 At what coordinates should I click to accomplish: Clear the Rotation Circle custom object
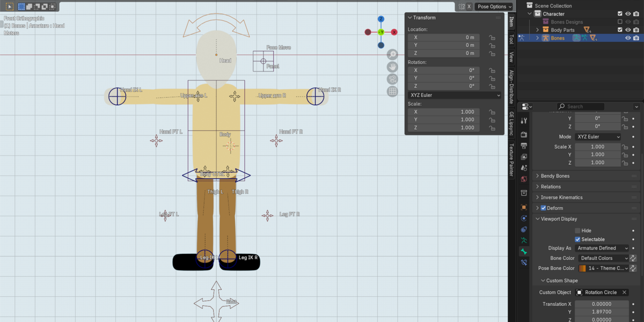[624, 292]
